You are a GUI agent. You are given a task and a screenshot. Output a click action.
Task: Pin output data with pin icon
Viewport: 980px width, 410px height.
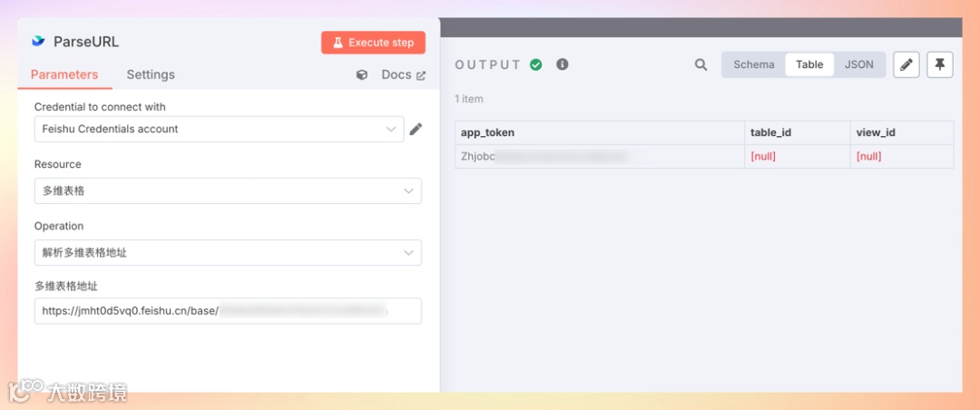940,64
